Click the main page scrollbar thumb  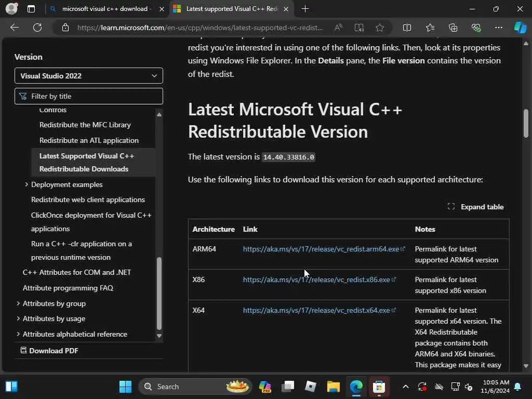(x=526, y=123)
